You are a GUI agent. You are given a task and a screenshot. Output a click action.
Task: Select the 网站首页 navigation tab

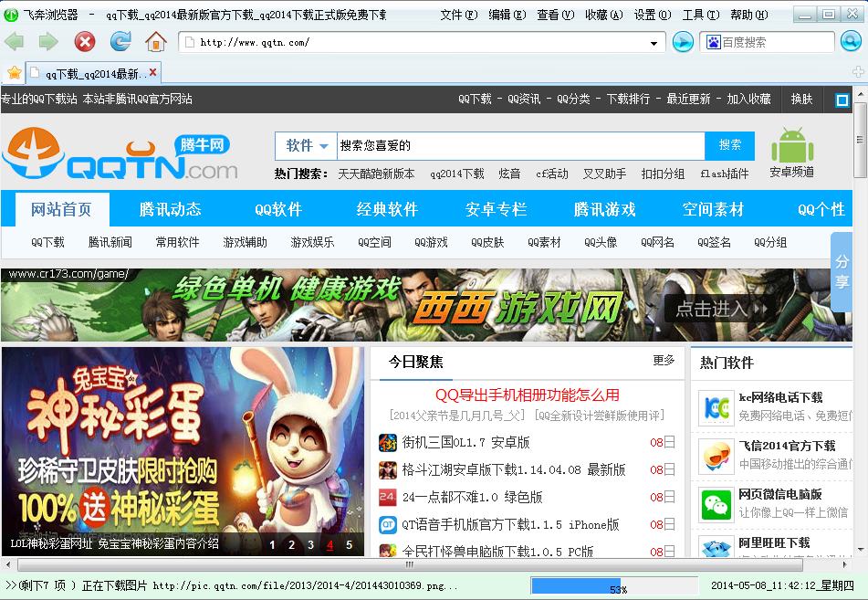click(61, 209)
